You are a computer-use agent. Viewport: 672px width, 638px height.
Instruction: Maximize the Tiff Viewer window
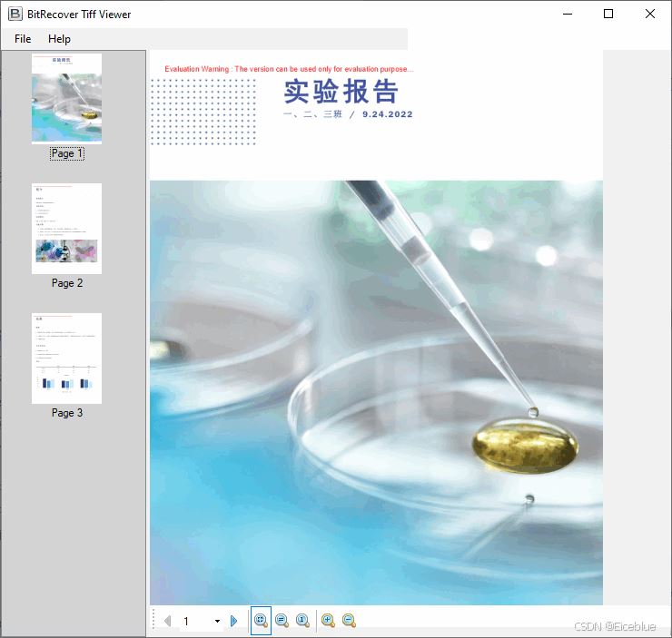click(608, 14)
